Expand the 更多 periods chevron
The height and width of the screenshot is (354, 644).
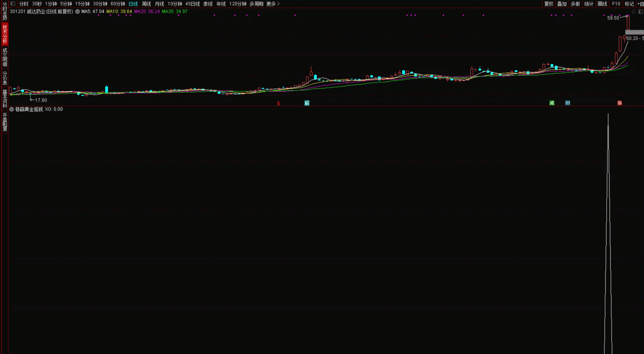(278, 4)
